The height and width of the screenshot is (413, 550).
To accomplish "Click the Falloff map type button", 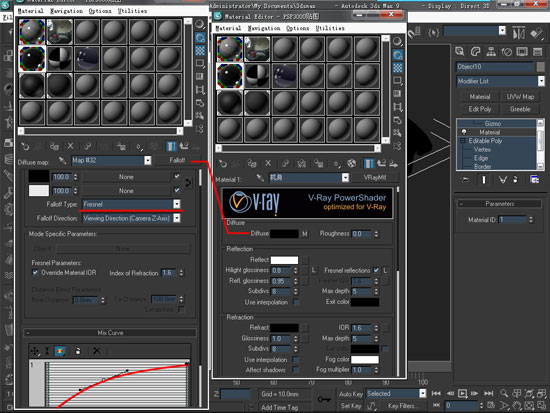I will [x=177, y=160].
